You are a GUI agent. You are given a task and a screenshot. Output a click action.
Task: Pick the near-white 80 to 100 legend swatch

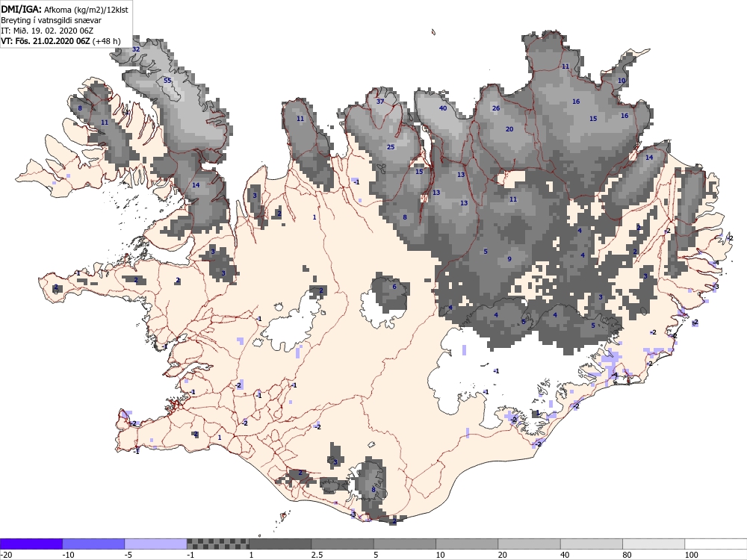pyautogui.click(x=654, y=544)
